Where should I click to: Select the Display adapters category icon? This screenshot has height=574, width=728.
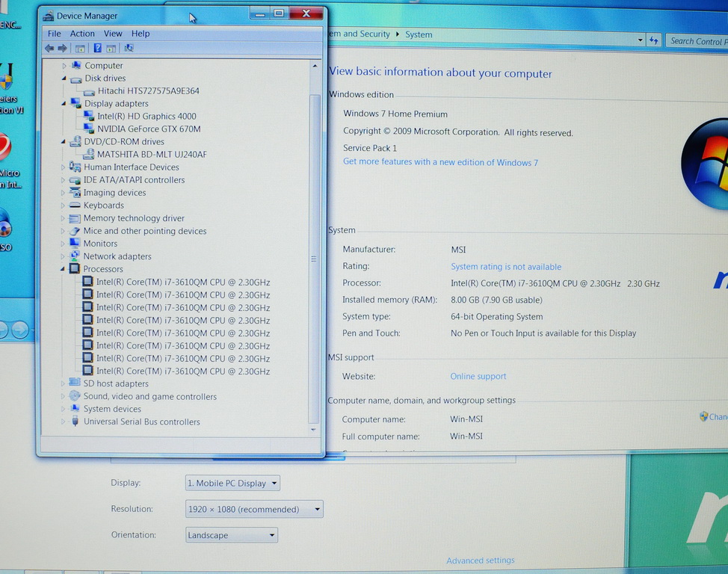(x=75, y=103)
